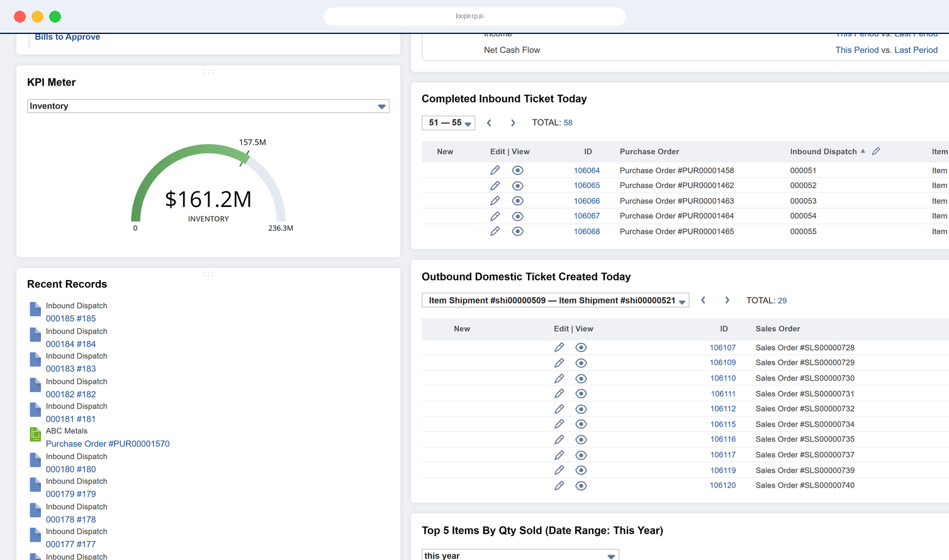Click Net Cash Flow Last Period link
Viewport: 949px width, 560px height.
[x=916, y=50]
